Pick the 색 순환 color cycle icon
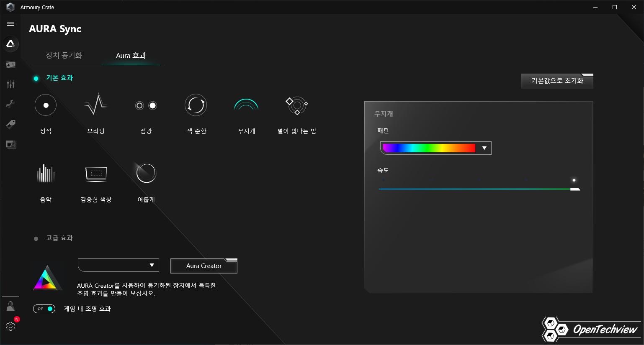The width and height of the screenshot is (644, 345). pyautogui.click(x=196, y=105)
